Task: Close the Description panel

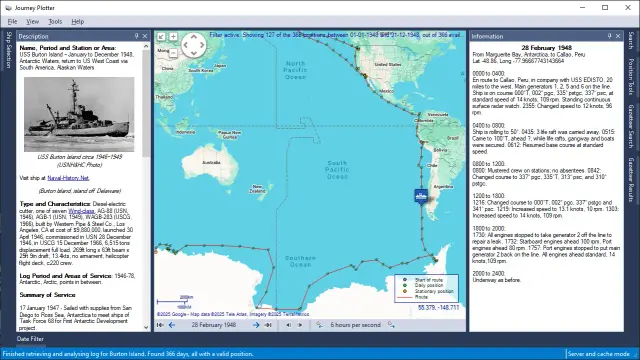Action: (145, 36)
